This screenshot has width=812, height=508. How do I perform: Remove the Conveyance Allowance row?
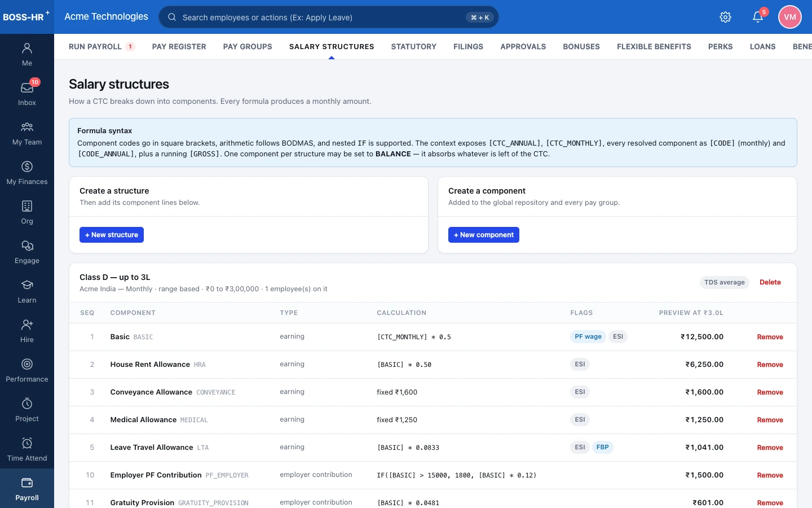pos(770,392)
